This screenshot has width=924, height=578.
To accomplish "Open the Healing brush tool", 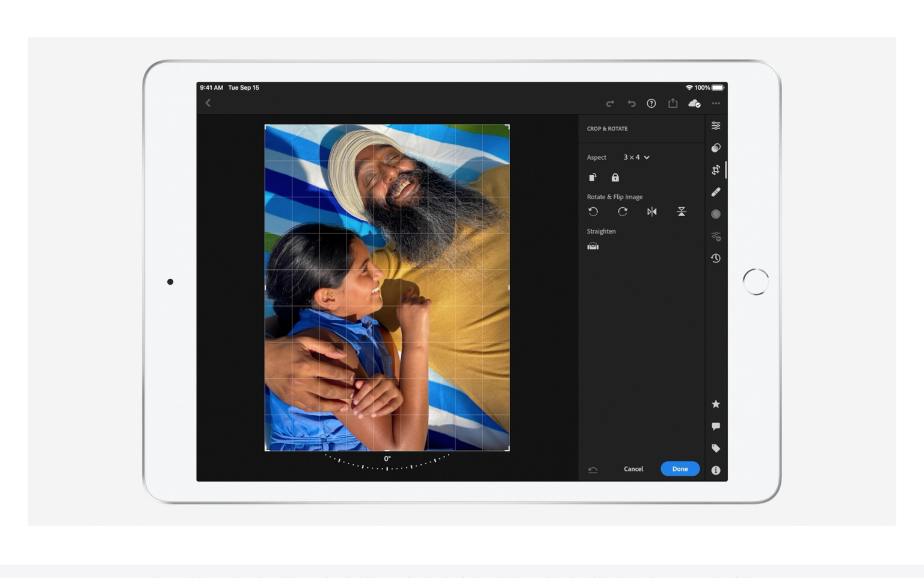I will (x=716, y=192).
